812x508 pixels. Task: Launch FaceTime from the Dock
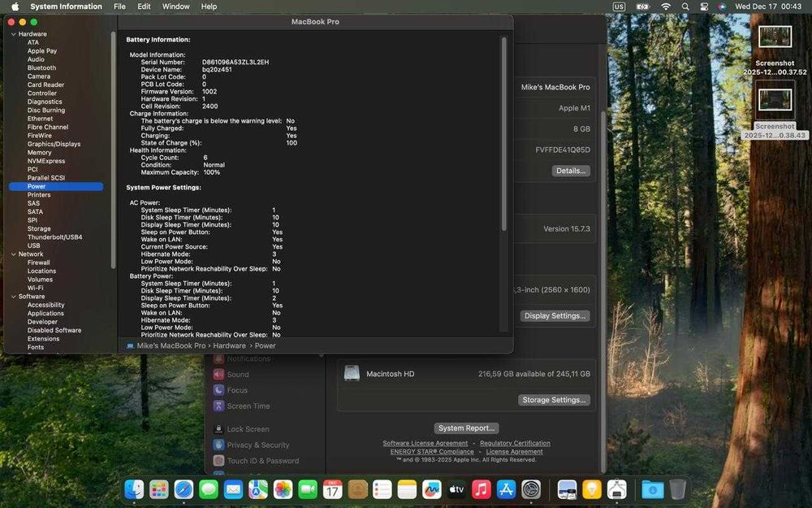tap(308, 489)
